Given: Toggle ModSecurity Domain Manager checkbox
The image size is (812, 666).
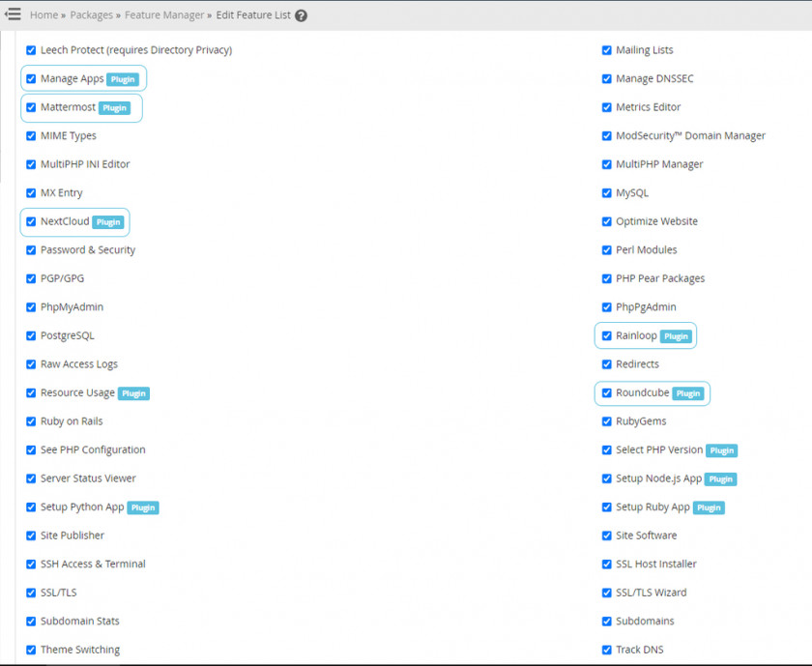Looking at the screenshot, I should point(607,135).
